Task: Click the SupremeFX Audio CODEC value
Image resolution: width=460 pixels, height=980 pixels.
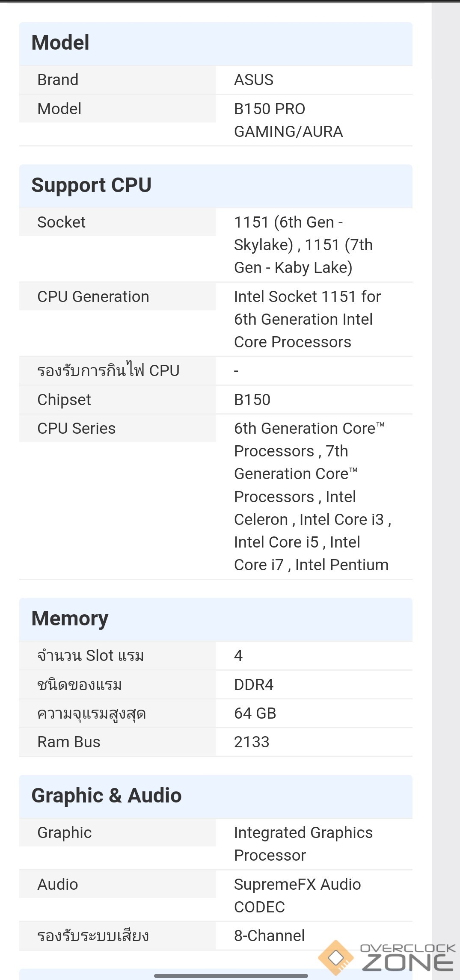Action: pyautogui.click(x=297, y=896)
